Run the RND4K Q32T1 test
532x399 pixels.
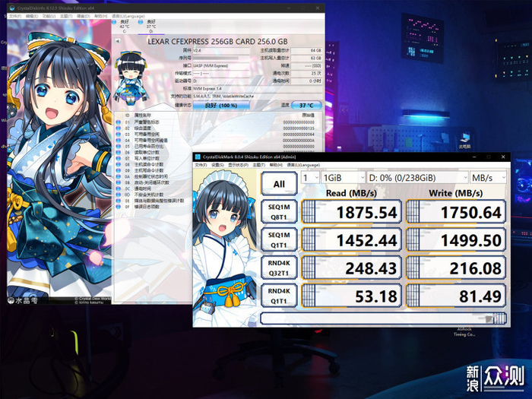coord(279,268)
